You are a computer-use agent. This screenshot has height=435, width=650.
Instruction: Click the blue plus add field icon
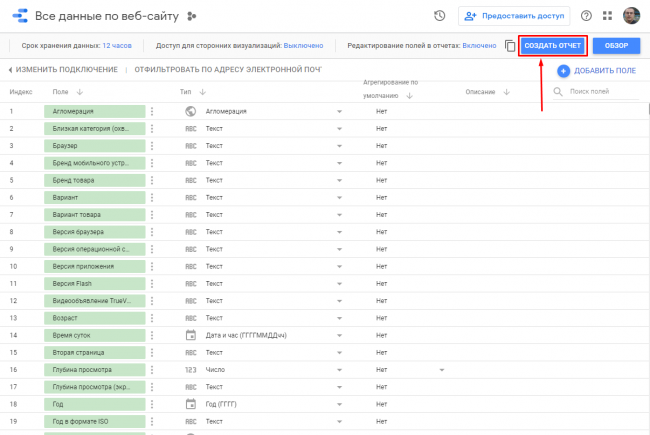click(563, 71)
